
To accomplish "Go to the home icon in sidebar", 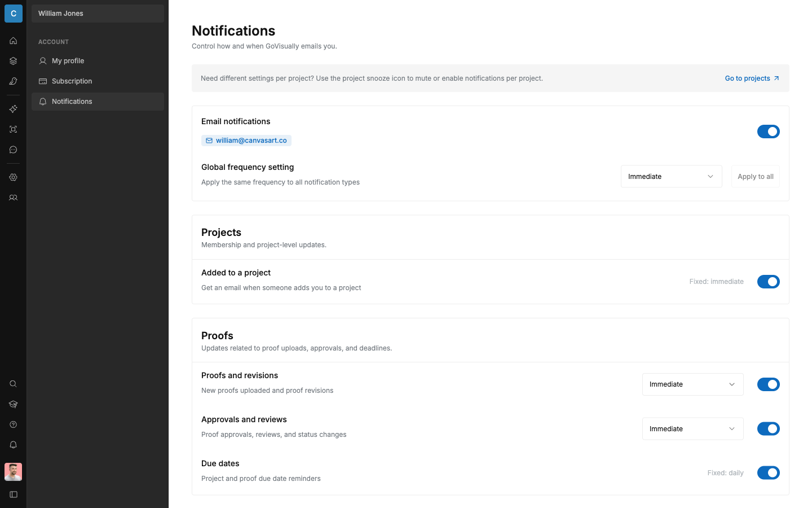I will (14, 41).
